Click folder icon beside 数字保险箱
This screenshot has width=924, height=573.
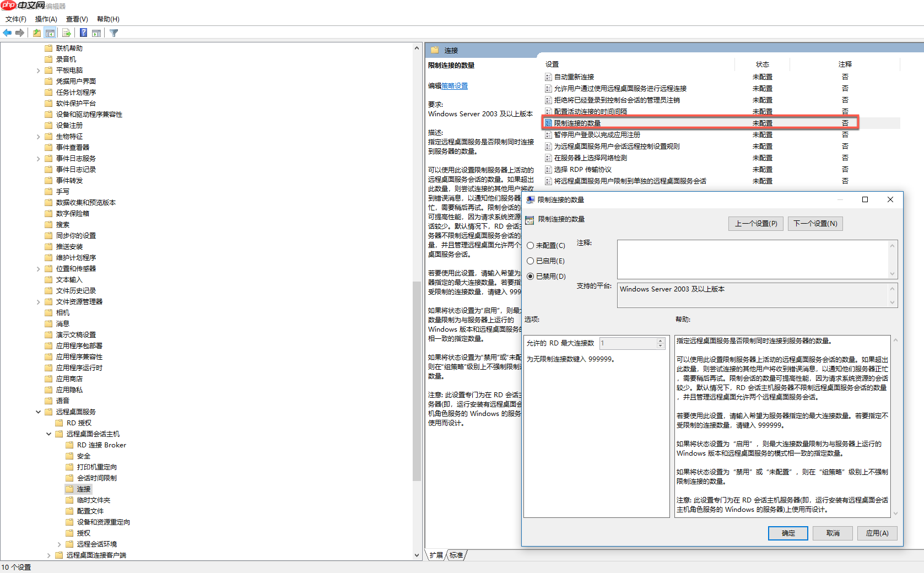point(48,213)
